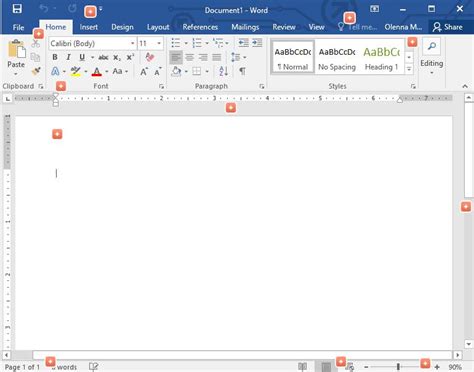The image size is (474, 372).
Task: Undo the last action
Action: (44, 8)
